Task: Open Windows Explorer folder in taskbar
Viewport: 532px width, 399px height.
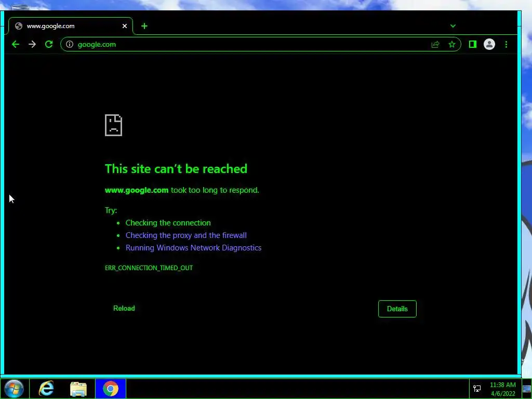Action: tap(78, 389)
